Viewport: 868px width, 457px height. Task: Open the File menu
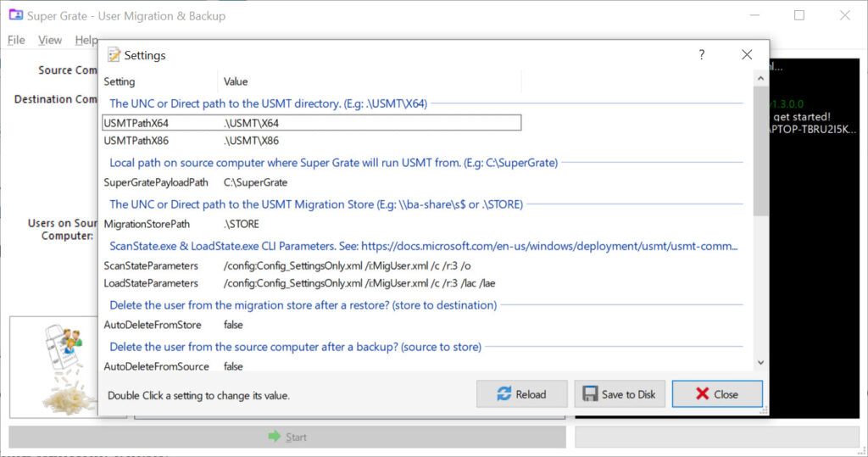(16, 40)
